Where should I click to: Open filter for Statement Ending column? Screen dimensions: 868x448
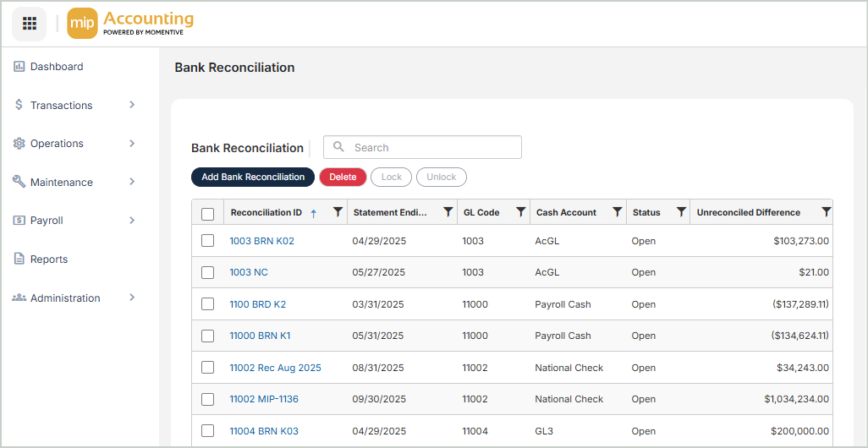coord(448,212)
